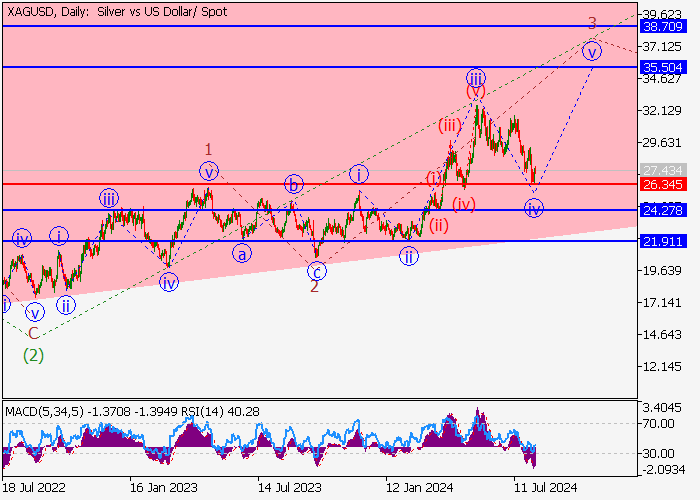Screen dimensions: 700x500
Task: Click the 3.4045 indicator scale value
Action: pos(662,408)
